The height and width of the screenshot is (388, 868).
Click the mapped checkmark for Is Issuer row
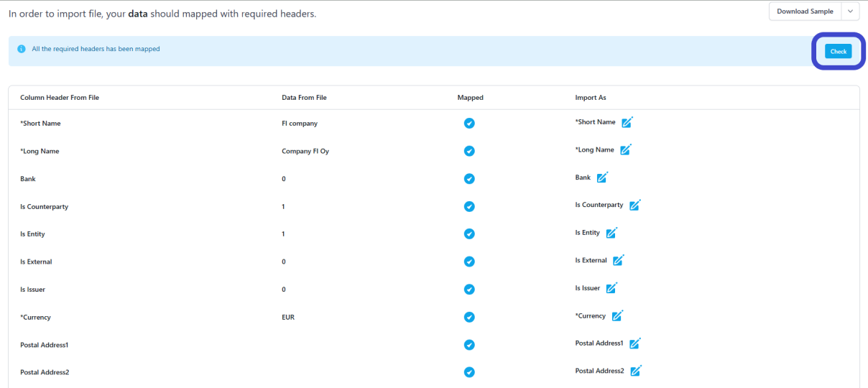pyautogui.click(x=469, y=290)
